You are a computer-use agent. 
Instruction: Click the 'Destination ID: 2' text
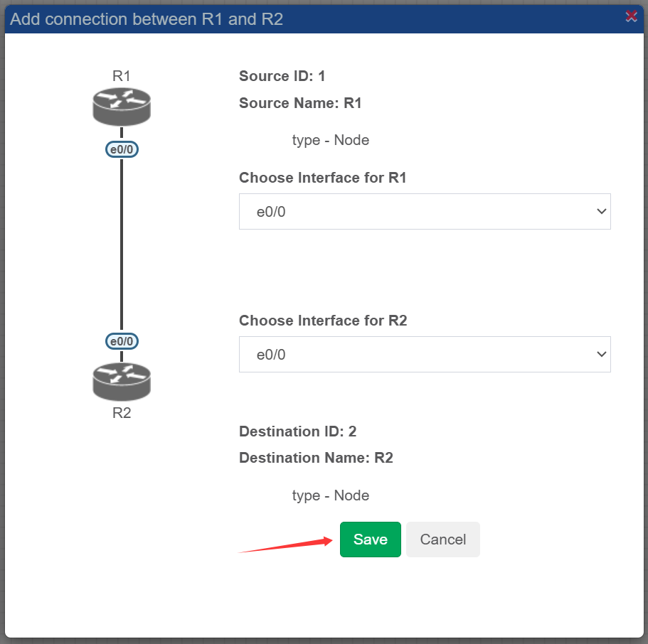pyautogui.click(x=297, y=431)
